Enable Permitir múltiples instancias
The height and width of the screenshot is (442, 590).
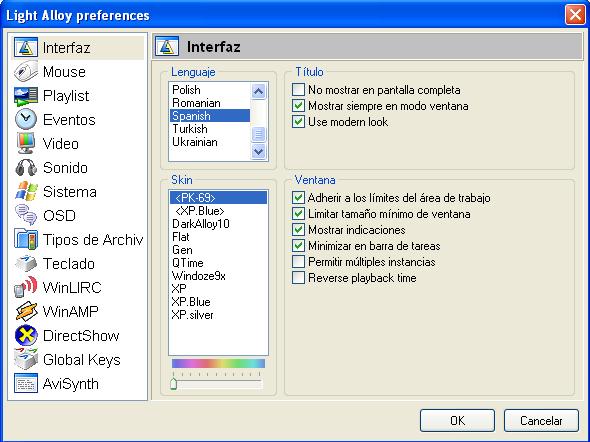[x=298, y=262]
